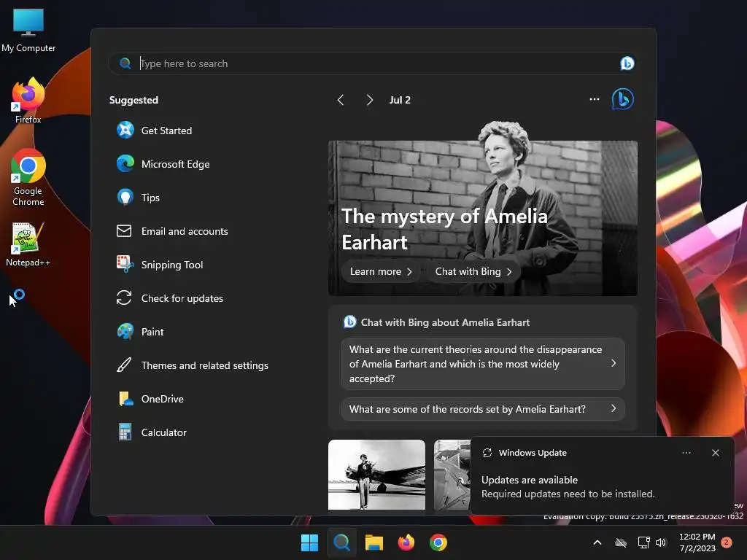Open Get Started app icon
The height and width of the screenshot is (560, 747).
125,130
